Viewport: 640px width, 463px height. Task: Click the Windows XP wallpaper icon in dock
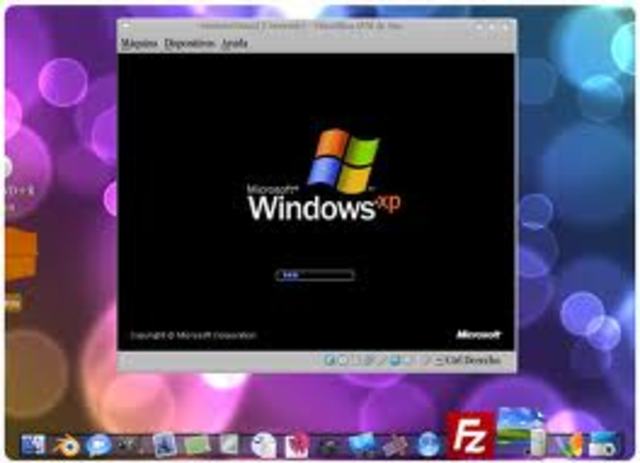pos(521,431)
